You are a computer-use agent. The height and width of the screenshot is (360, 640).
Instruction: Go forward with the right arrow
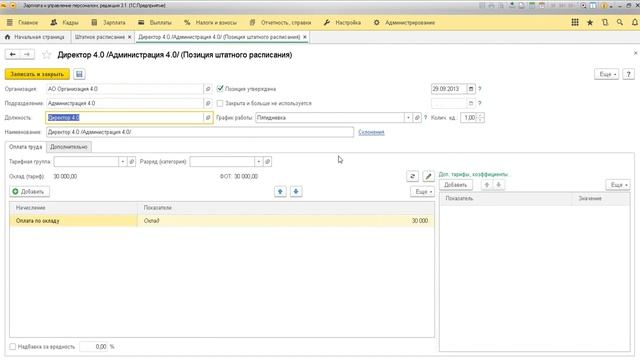pos(27,54)
